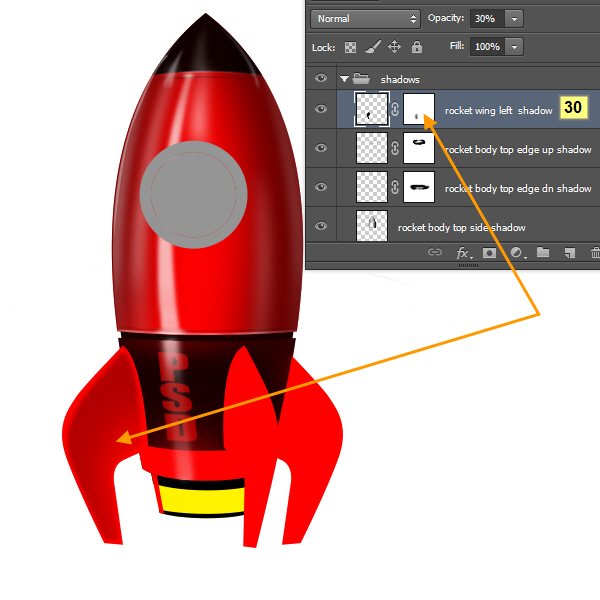Select the layer mask of rocket wing left shadow

pos(418,111)
